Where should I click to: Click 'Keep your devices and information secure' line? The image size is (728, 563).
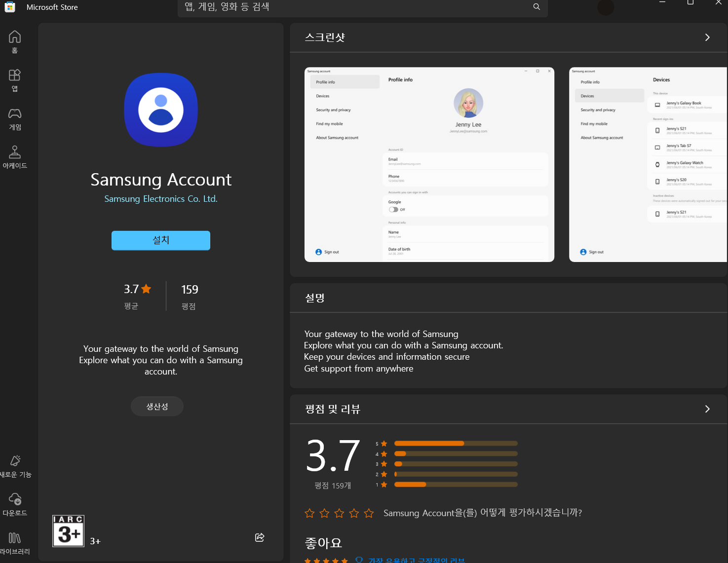tap(387, 357)
